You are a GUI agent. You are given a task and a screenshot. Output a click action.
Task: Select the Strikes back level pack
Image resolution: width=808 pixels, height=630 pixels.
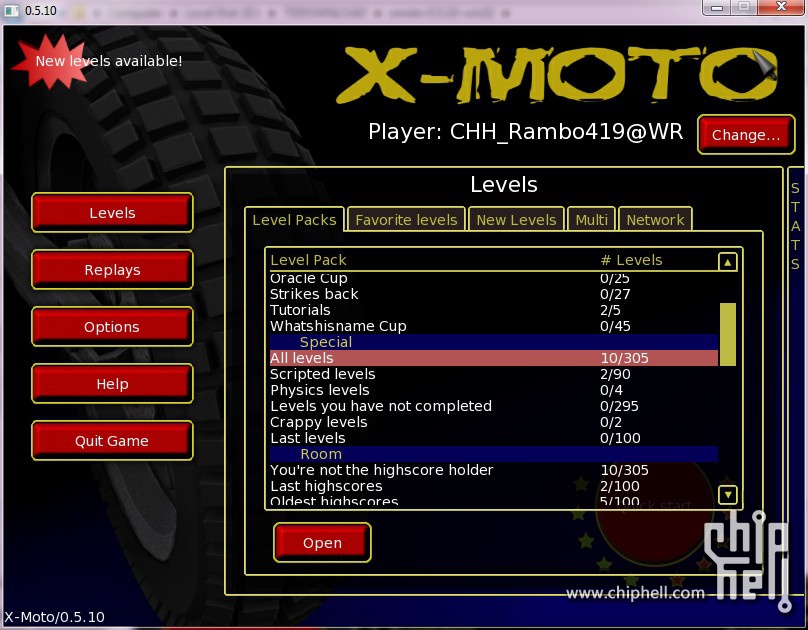click(494, 294)
